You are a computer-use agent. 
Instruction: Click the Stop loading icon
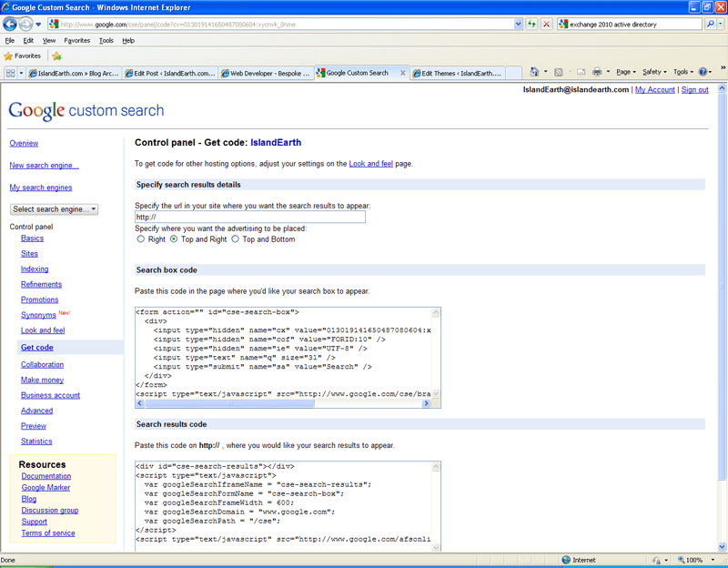(547, 25)
